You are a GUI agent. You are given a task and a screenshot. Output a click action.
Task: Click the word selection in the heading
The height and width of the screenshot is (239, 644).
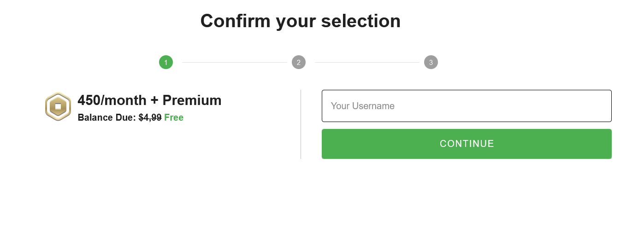point(361,21)
